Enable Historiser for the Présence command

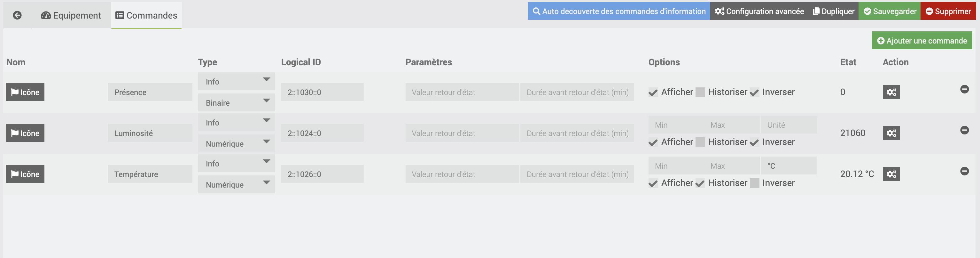pos(700,92)
